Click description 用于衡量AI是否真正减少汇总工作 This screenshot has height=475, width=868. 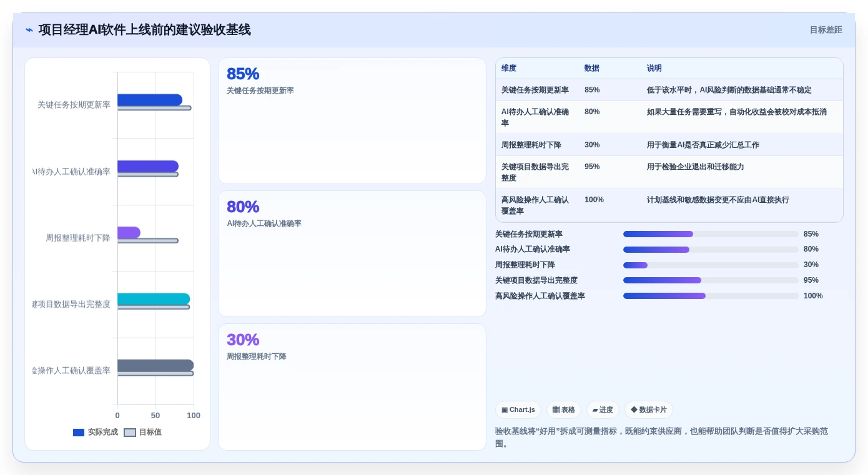point(703,145)
